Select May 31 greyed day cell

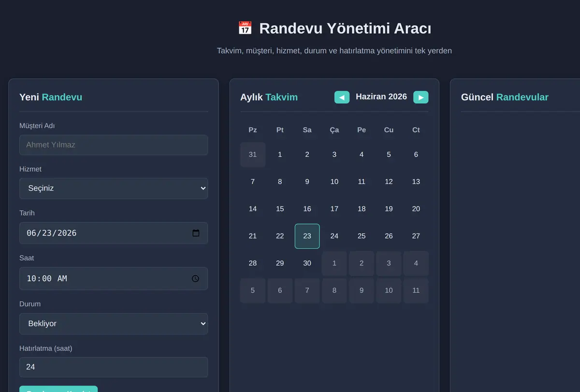click(x=253, y=155)
